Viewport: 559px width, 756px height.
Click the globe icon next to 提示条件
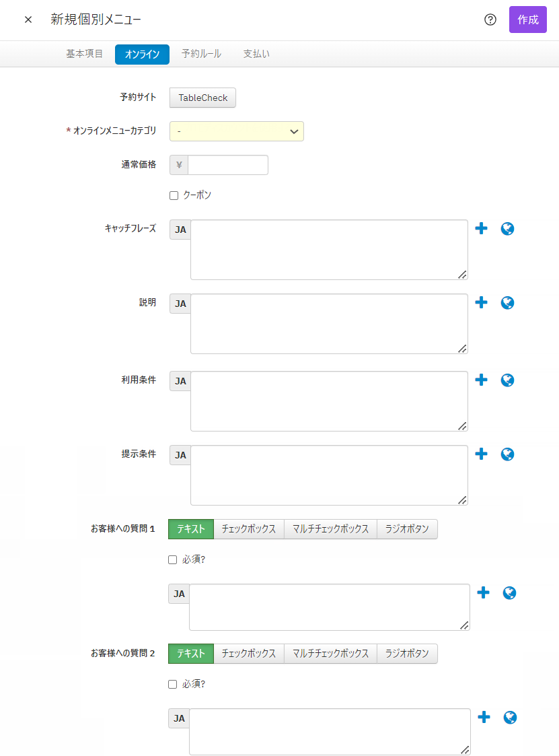[x=508, y=454]
